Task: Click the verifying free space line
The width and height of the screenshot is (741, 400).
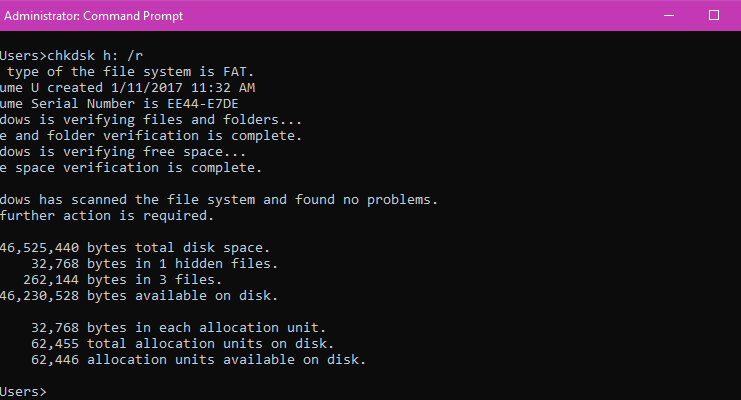Action: click(x=123, y=152)
